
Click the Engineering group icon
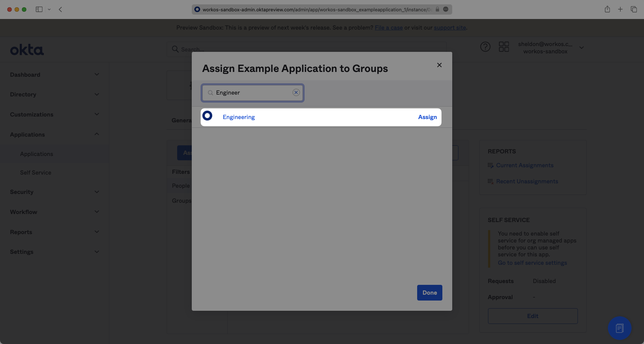click(x=207, y=116)
